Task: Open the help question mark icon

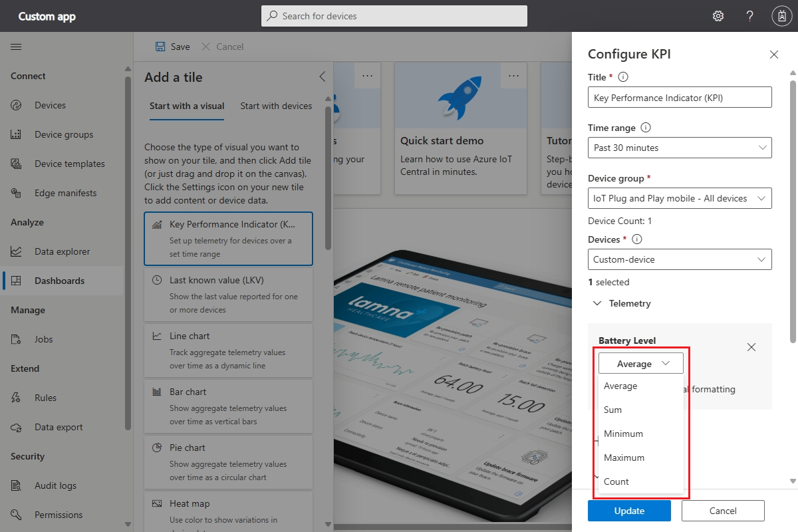Action: (749, 16)
